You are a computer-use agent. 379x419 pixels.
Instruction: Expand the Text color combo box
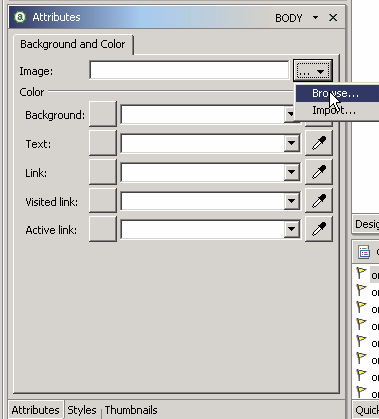(x=291, y=143)
